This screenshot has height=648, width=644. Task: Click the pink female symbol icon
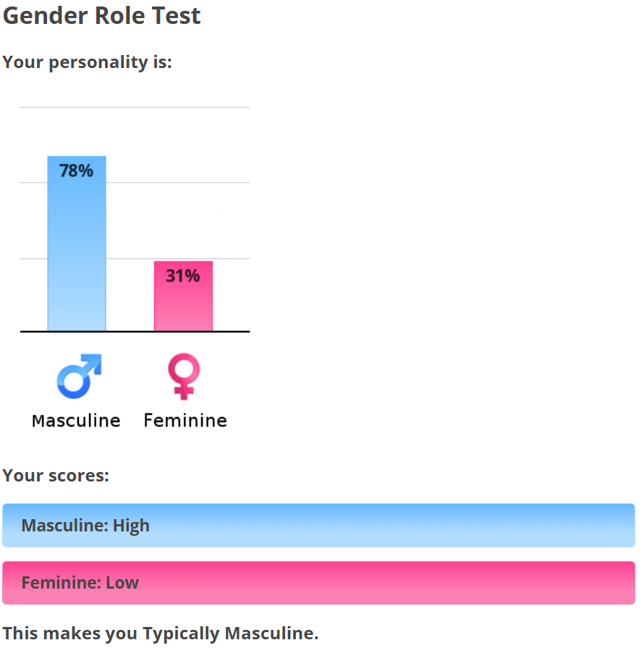(184, 376)
